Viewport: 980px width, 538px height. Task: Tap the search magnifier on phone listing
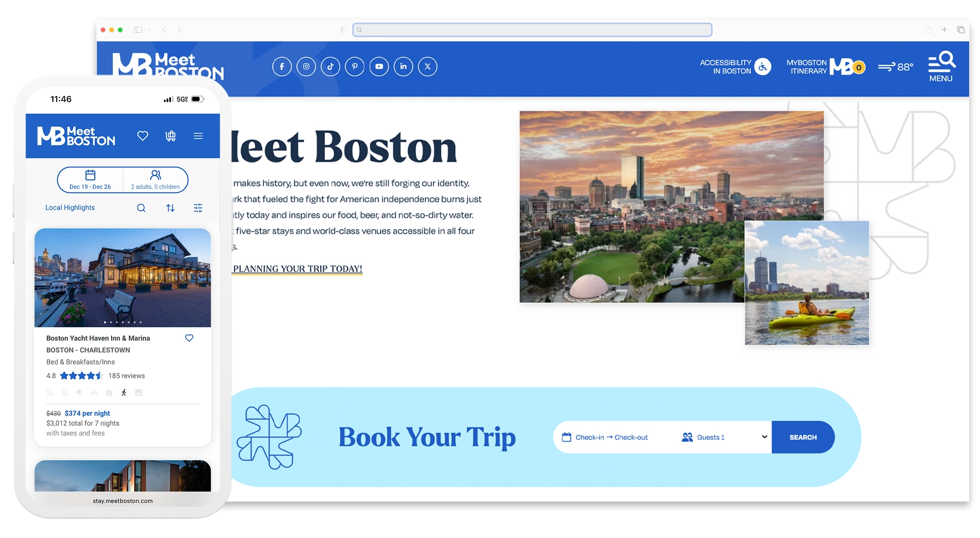(x=141, y=208)
